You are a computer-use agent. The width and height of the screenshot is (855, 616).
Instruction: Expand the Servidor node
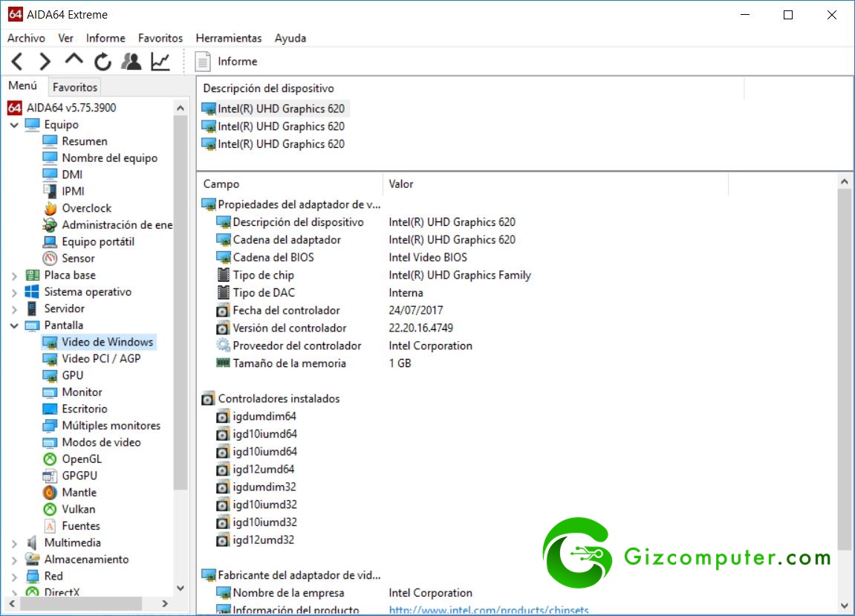pos(14,309)
